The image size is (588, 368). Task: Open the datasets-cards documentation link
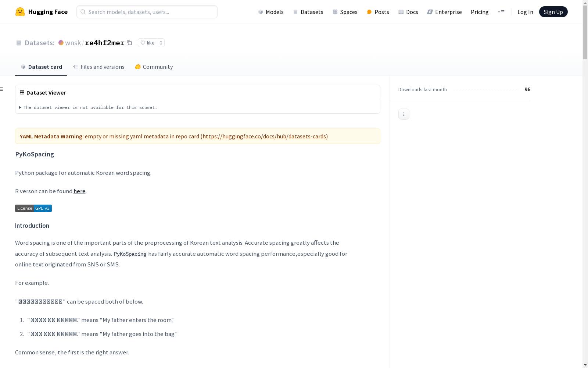tap(264, 136)
